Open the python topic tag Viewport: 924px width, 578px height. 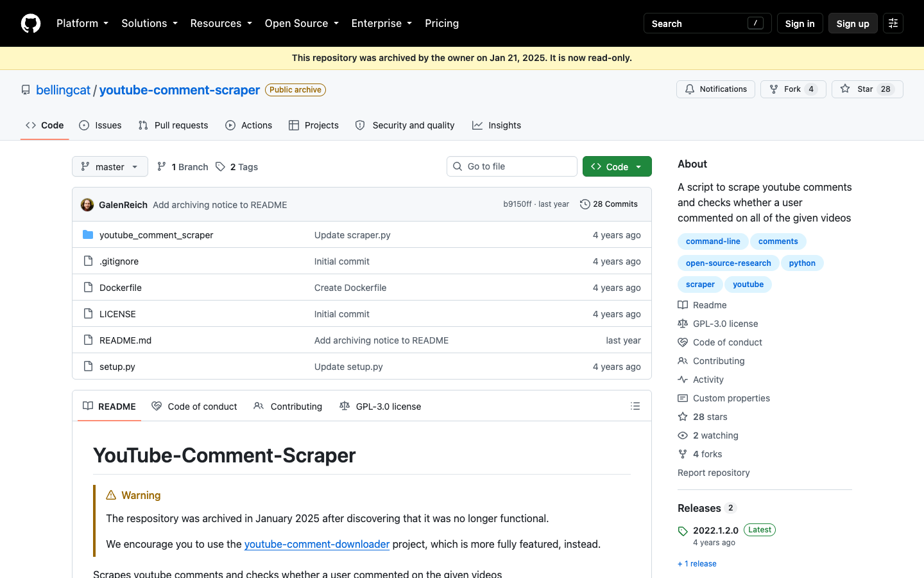pyautogui.click(x=802, y=263)
